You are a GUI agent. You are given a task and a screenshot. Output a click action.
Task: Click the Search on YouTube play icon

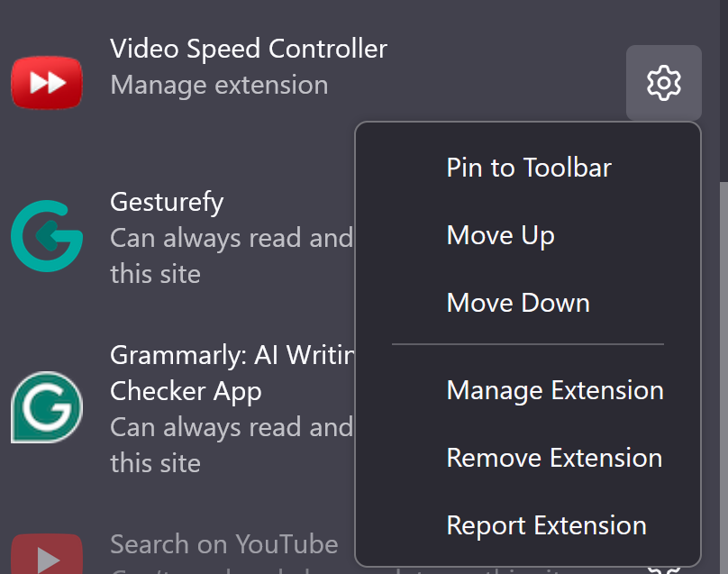pyautogui.click(x=47, y=554)
